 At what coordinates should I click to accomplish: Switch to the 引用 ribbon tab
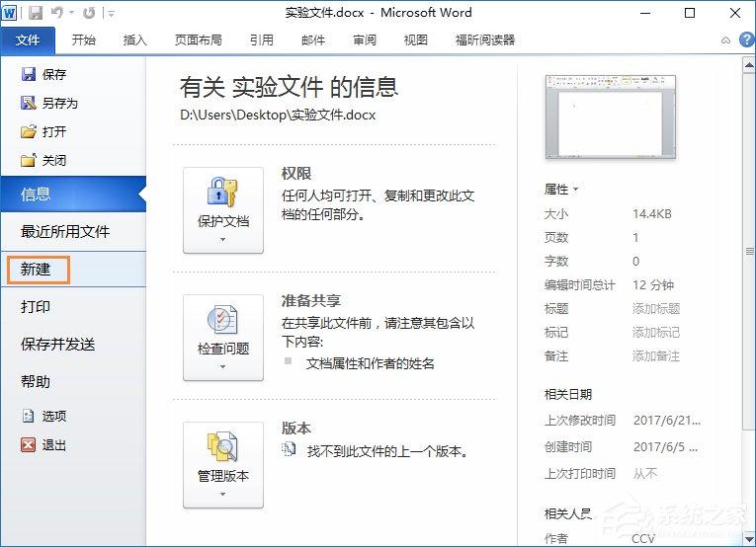click(262, 39)
